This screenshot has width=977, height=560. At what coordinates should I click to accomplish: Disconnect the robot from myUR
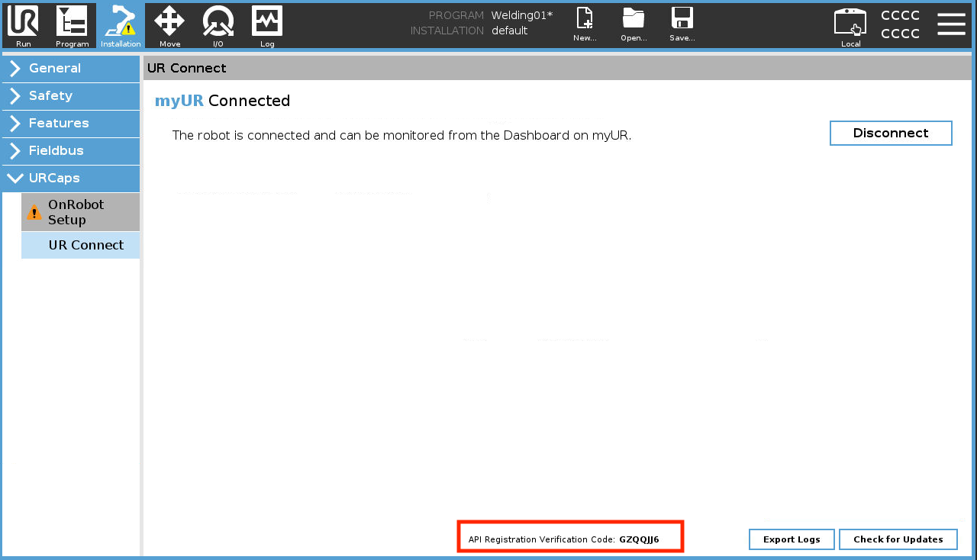[x=891, y=133]
